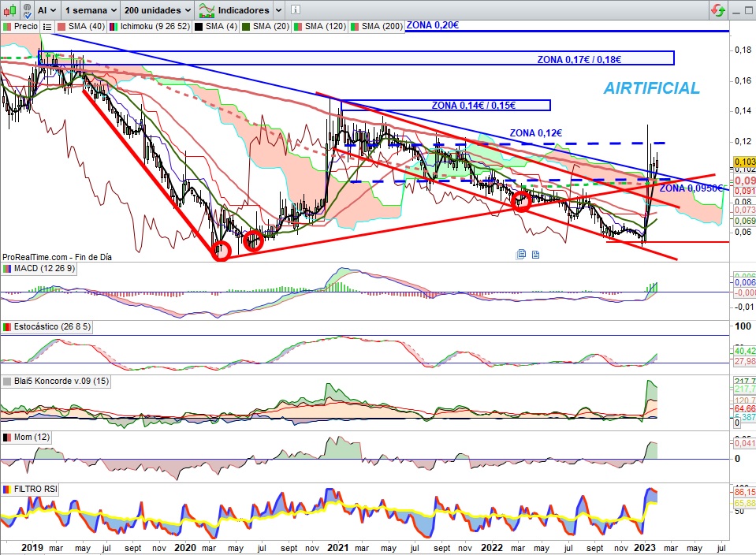Select the SMA (200) indicator label
This screenshot has height=555, width=756.
point(382,26)
